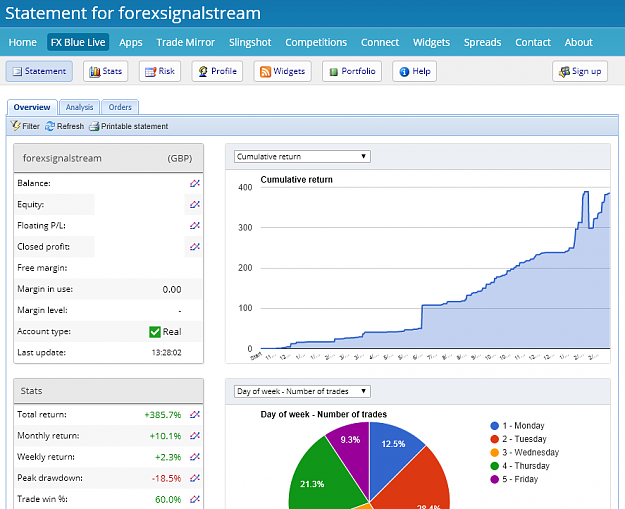Click the Wednesday orange legend swatch
The image size is (625, 509).
coord(495,452)
